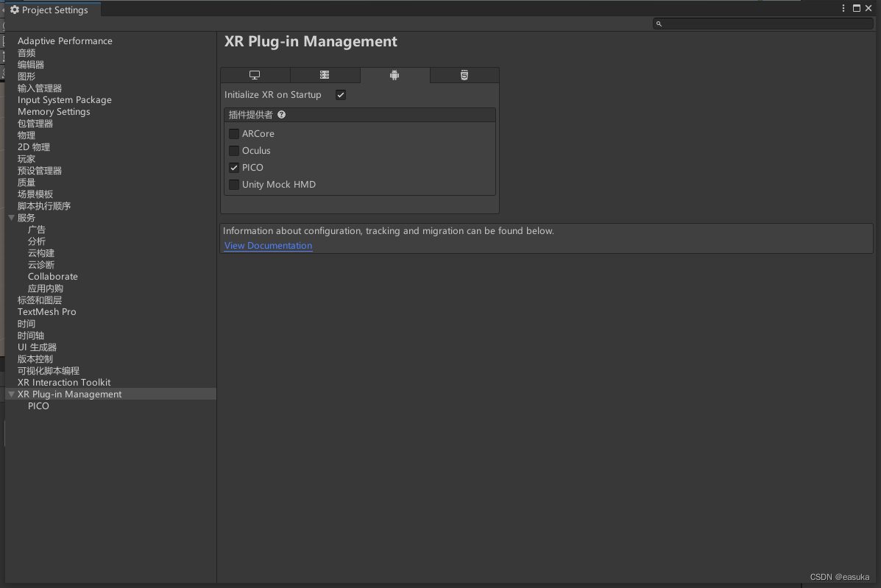Open 图形 settings
The image size is (881, 588).
point(26,77)
